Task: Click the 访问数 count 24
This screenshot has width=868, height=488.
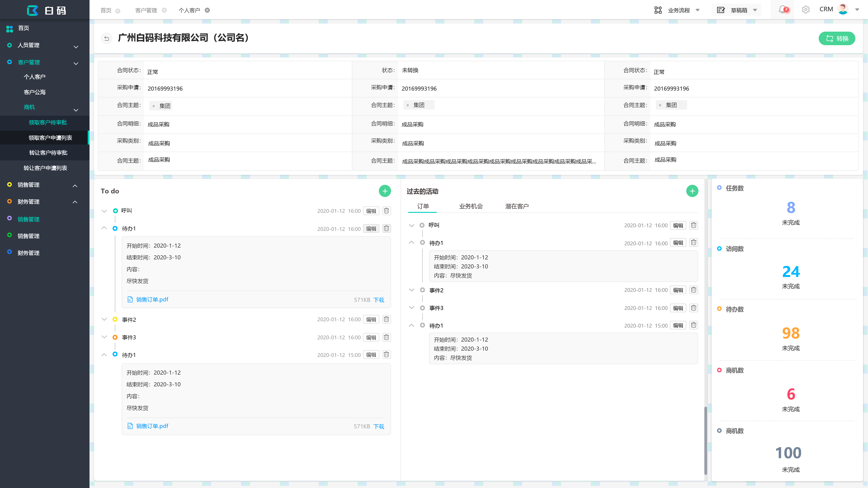Action: (x=791, y=271)
